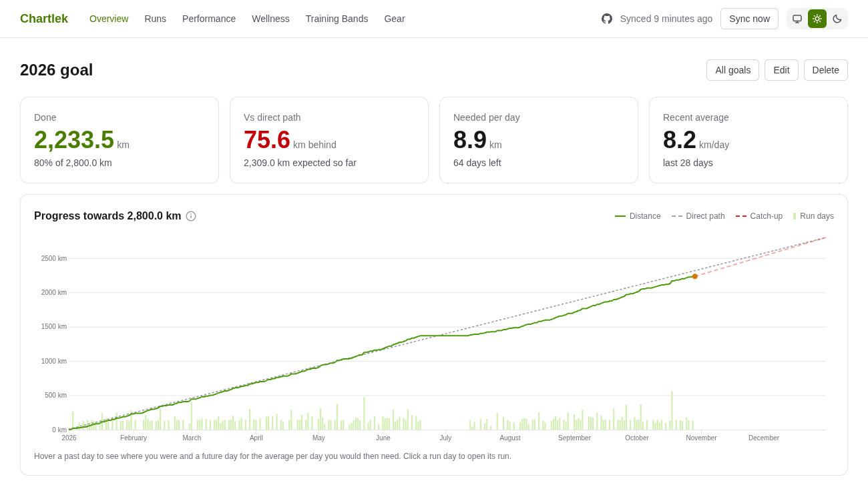The width and height of the screenshot is (868, 497).
Task: Click the orange current-day marker on chart
Action: (x=694, y=276)
